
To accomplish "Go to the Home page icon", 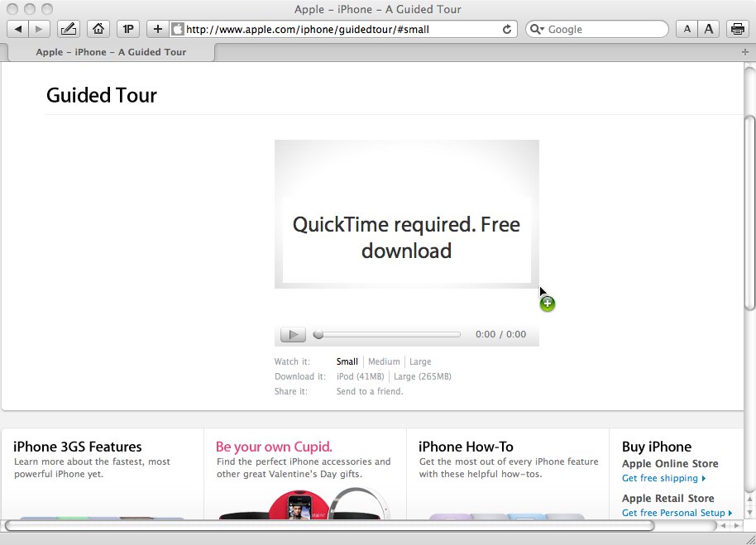I will tap(98, 30).
